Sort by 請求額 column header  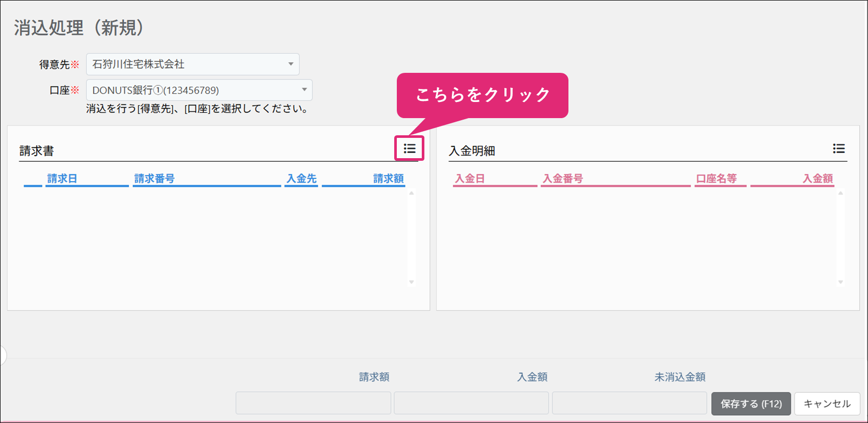[x=388, y=178]
